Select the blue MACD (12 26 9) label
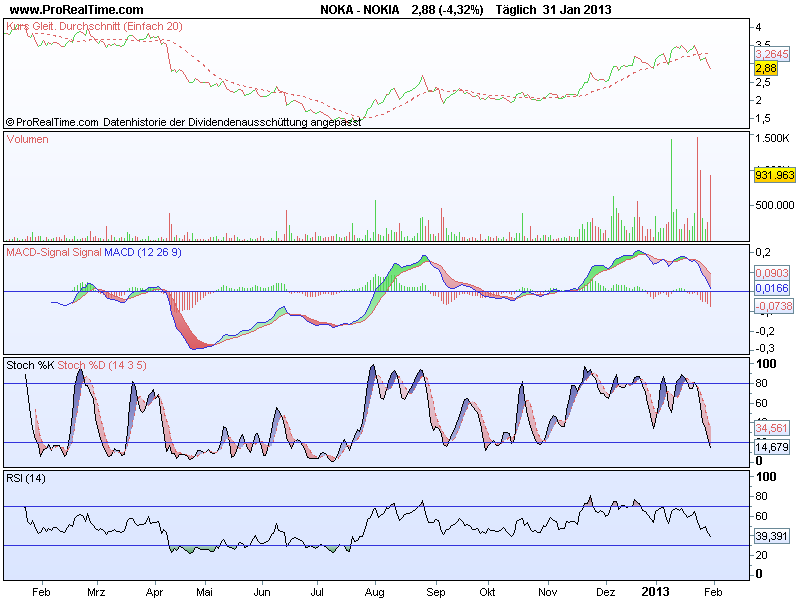Viewport: 800px width, 600px height. [x=143, y=252]
